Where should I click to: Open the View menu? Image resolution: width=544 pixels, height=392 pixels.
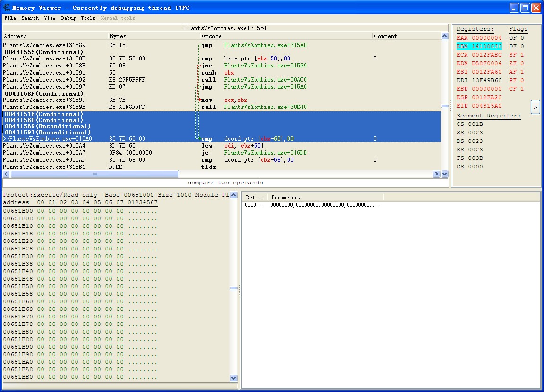click(x=50, y=18)
